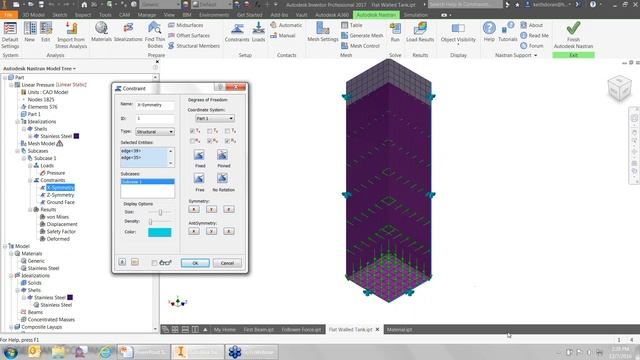
Task: Collapse the Constraints tree node
Action: pos(30,180)
